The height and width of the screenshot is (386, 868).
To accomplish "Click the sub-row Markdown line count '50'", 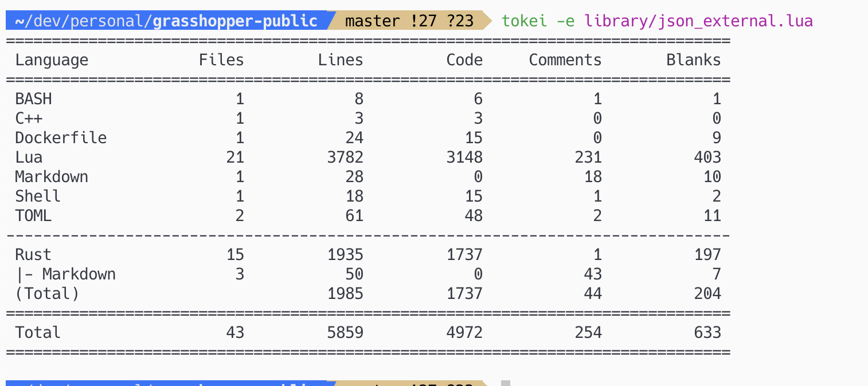I will (x=354, y=274).
